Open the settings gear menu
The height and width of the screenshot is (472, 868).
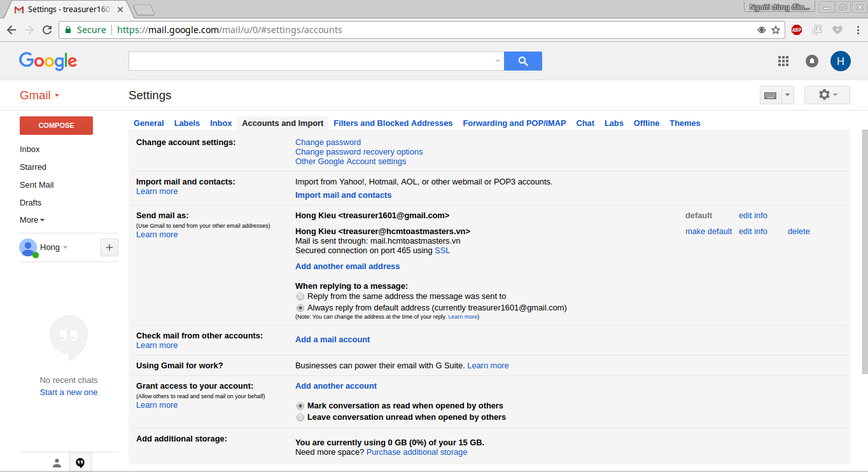coord(827,95)
